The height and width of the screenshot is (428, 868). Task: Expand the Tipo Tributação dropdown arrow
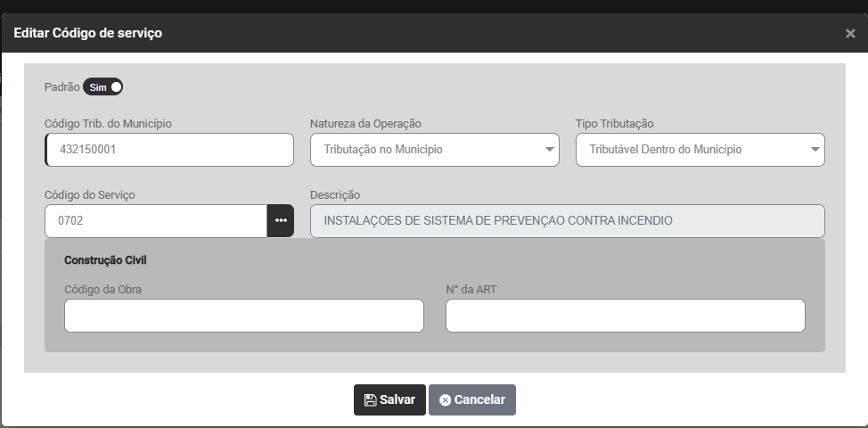pos(815,150)
